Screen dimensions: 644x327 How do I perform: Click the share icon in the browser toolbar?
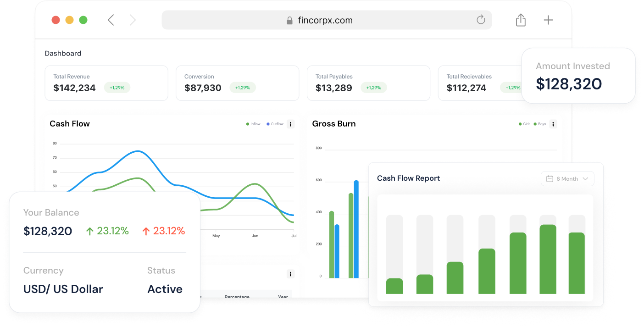click(520, 20)
